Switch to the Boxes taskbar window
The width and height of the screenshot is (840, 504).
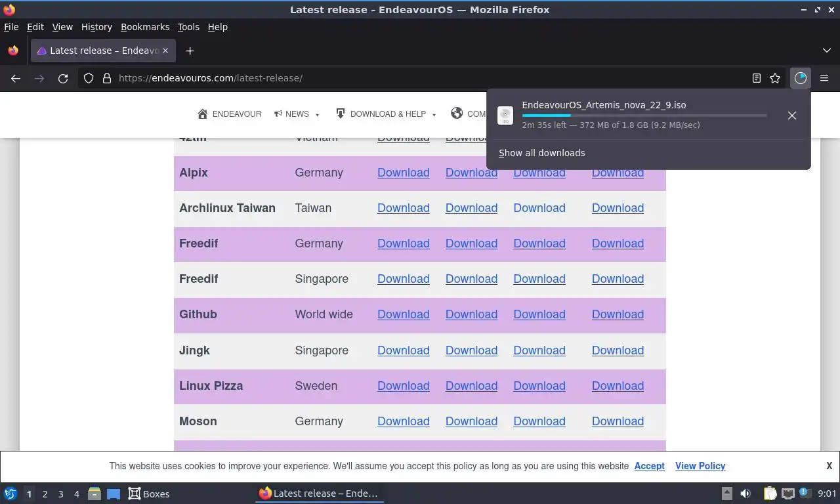pyautogui.click(x=149, y=493)
